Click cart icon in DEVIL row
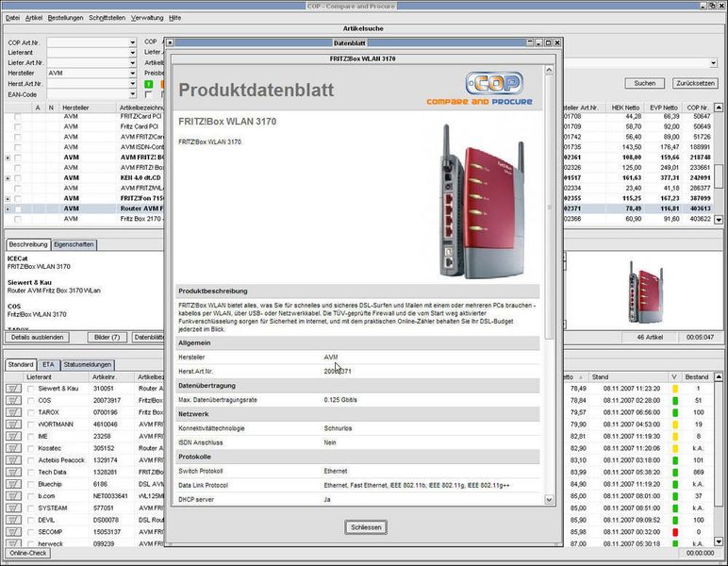728x566 pixels. click(13, 520)
